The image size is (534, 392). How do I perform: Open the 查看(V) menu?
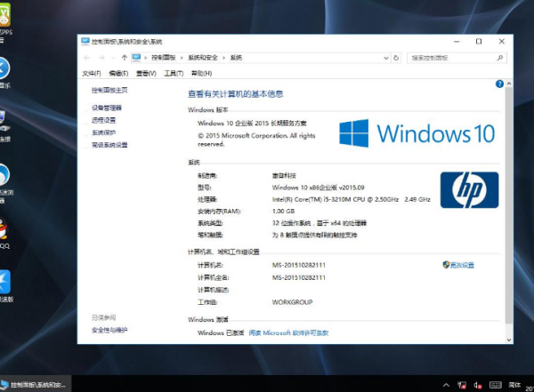(146, 73)
